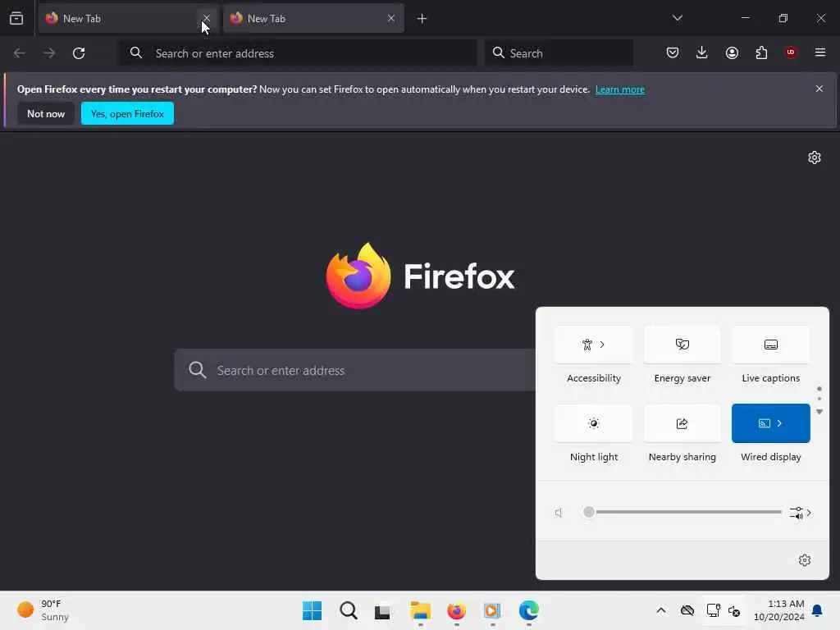
Task: Open Save to Pocket icon
Action: (x=673, y=52)
